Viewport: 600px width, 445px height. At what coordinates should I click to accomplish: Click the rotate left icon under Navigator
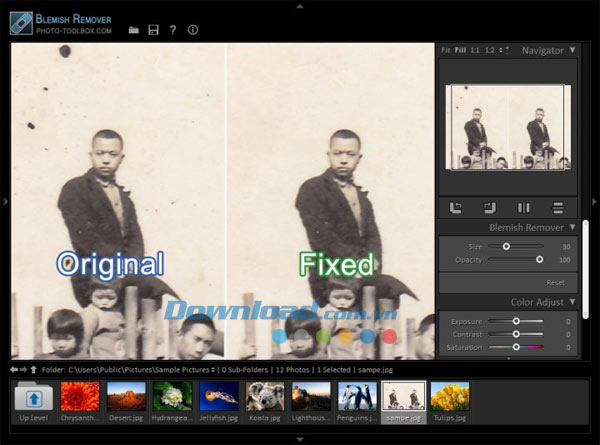tap(456, 208)
